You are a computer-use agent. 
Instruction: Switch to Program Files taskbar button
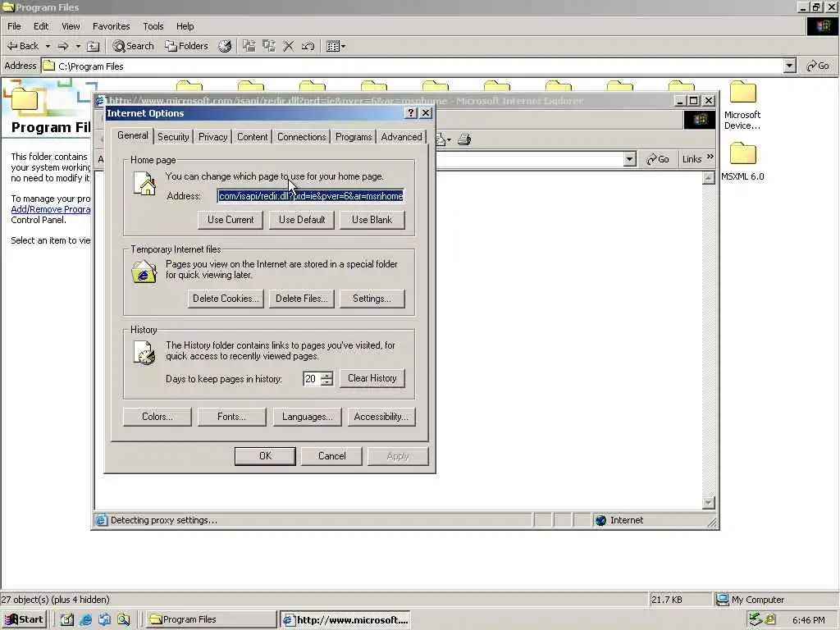point(212,619)
